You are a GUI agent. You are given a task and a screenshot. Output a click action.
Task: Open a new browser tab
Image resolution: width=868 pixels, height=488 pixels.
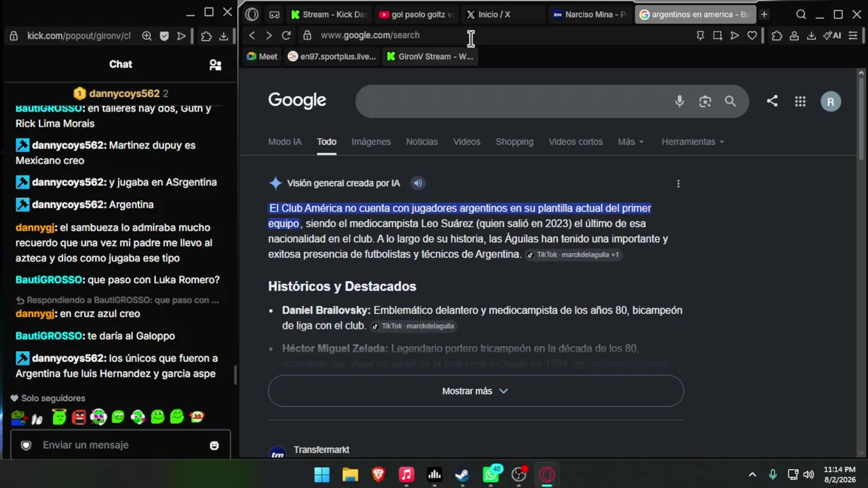pyautogui.click(x=764, y=14)
